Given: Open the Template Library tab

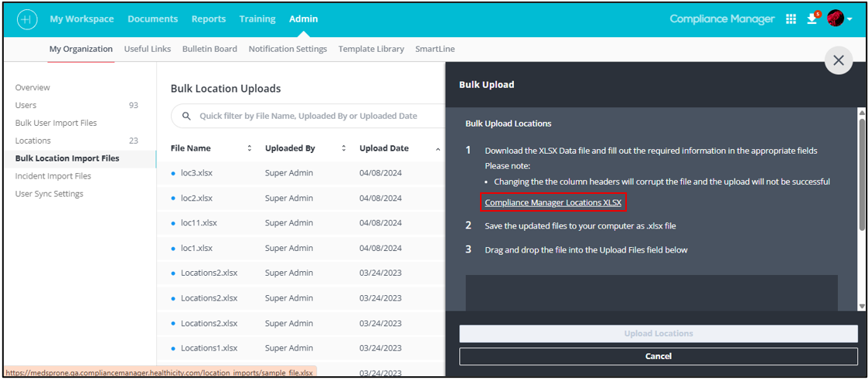Looking at the screenshot, I should 371,49.
